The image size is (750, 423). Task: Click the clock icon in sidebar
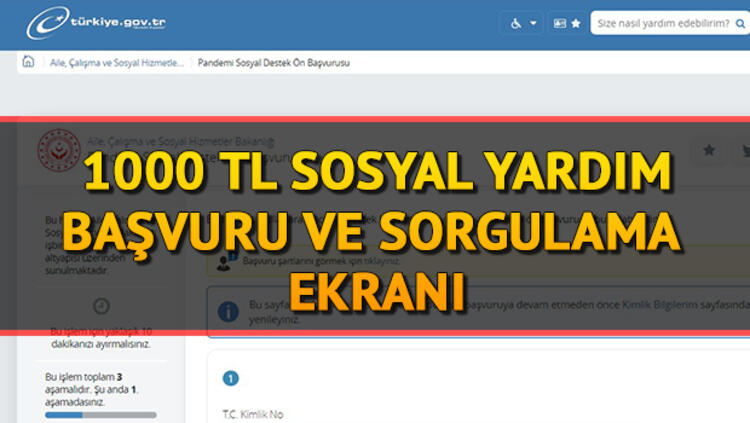tap(100, 306)
